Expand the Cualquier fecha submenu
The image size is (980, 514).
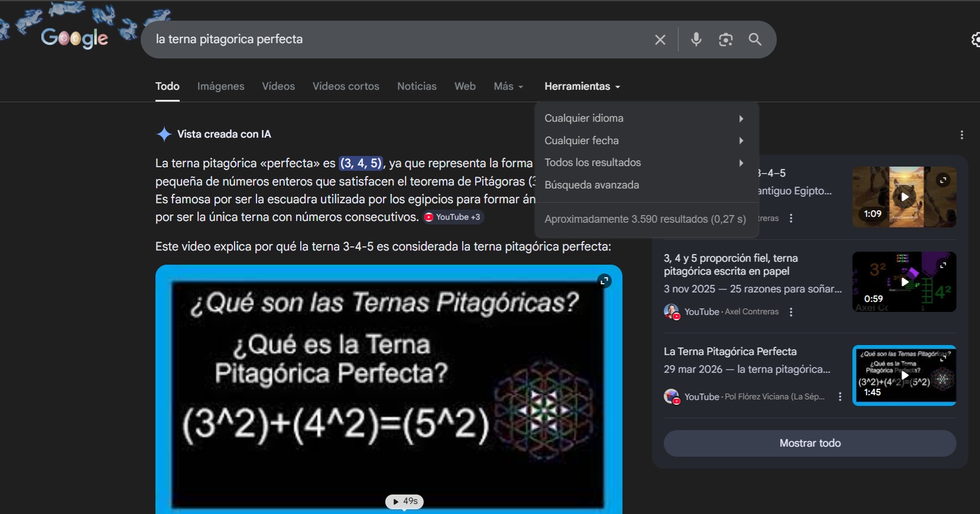pyautogui.click(x=646, y=141)
